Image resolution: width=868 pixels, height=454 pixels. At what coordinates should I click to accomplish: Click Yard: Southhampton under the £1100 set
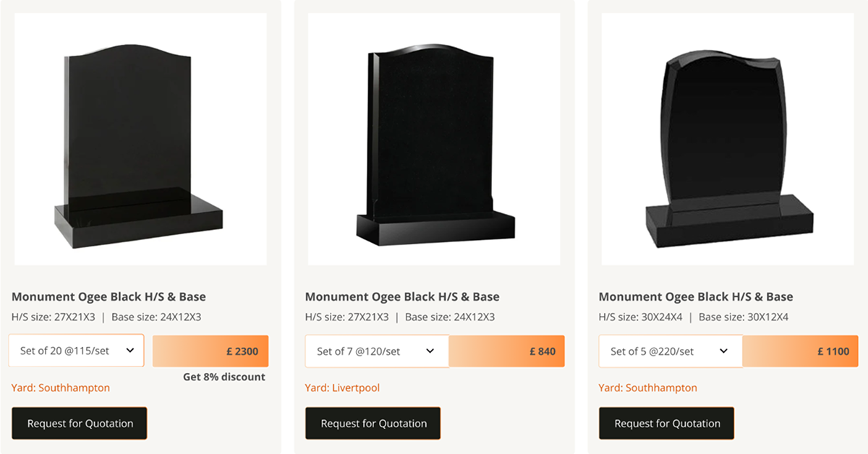pyautogui.click(x=648, y=387)
